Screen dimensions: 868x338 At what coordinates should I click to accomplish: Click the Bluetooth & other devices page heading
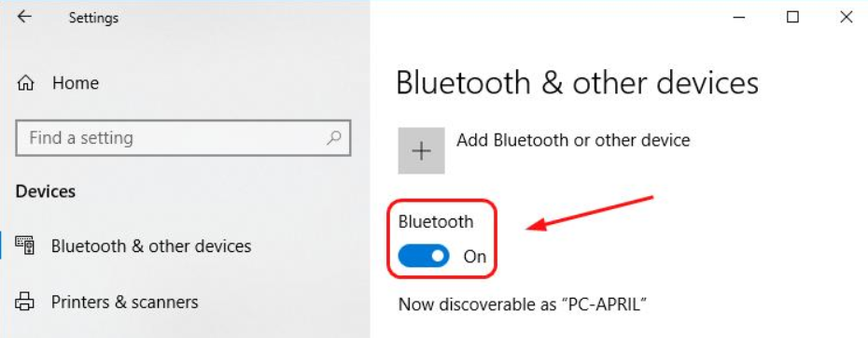[x=578, y=83]
